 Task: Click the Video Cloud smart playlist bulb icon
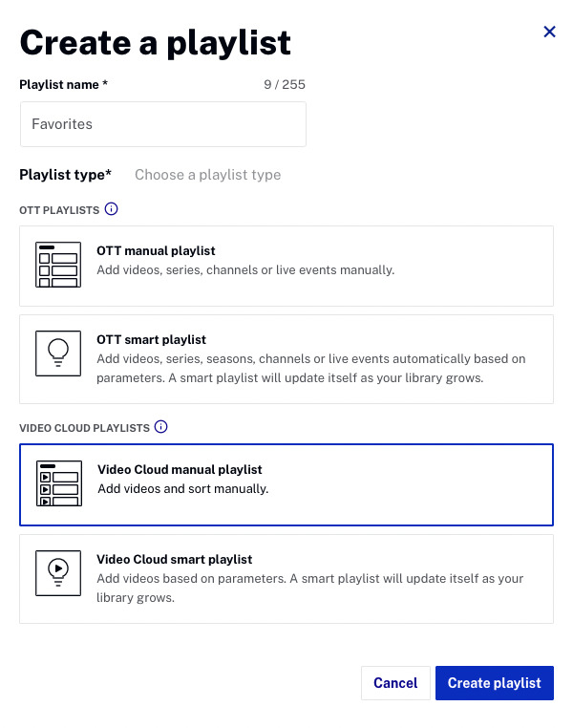tap(58, 573)
